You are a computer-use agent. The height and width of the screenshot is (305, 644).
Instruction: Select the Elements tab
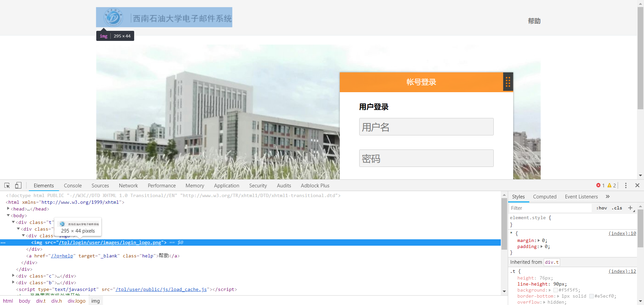(44, 186)
